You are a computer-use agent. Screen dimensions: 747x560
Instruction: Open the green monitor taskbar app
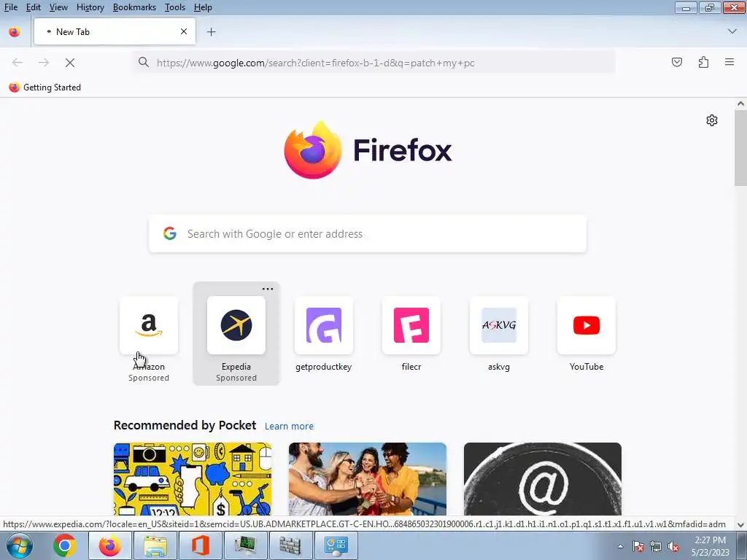pos(245,545)
